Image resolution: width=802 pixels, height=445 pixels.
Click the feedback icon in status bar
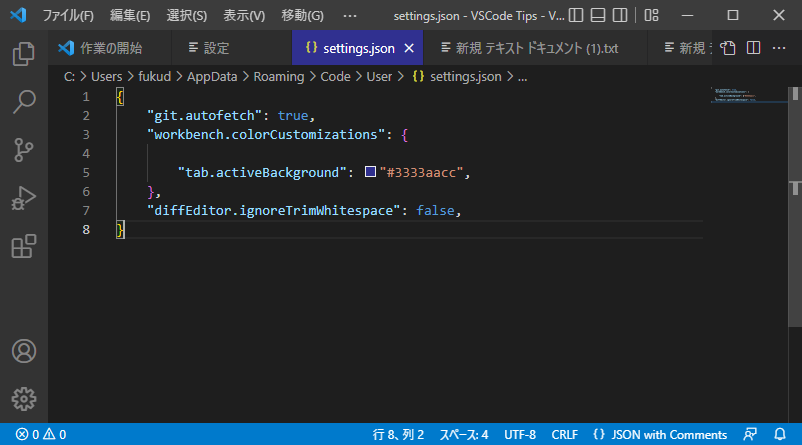click(x=750, y=435)
